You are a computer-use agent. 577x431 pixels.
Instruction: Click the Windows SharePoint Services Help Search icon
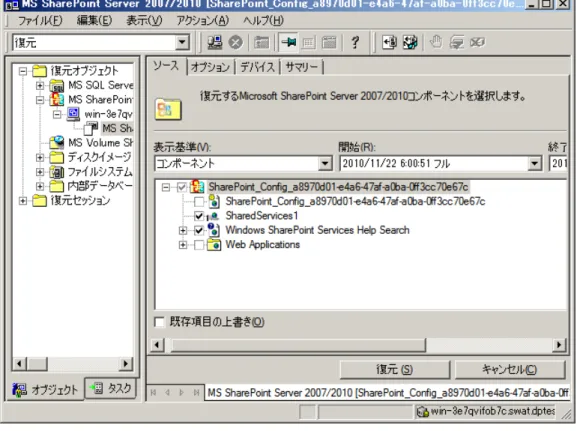213,230
